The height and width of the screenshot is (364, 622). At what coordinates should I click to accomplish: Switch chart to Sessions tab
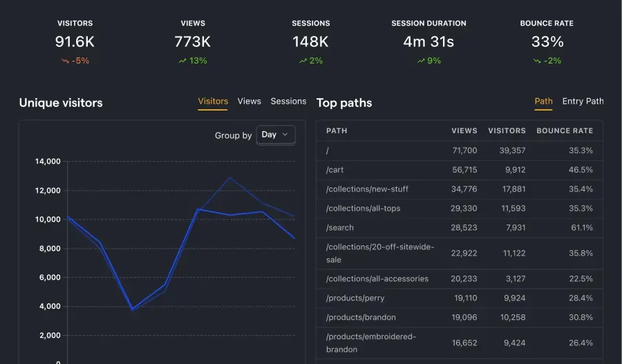pos(288,101)
